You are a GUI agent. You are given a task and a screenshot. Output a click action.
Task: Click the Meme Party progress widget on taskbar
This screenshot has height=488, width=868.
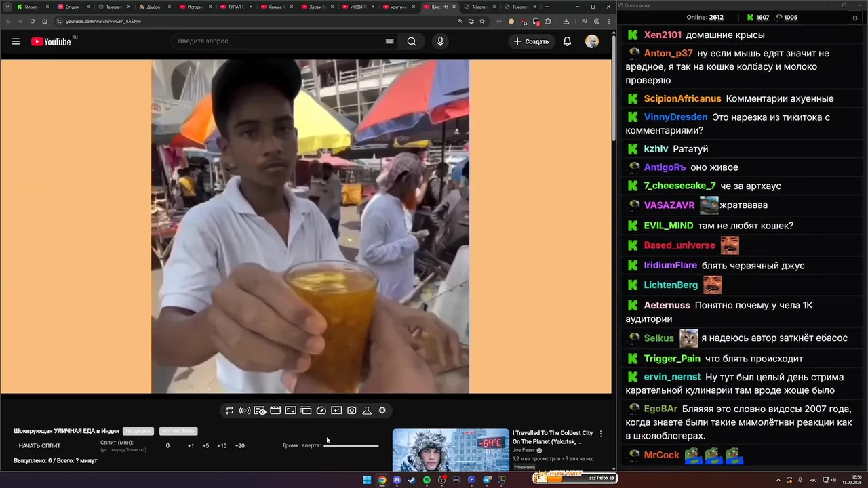(574, 478)
